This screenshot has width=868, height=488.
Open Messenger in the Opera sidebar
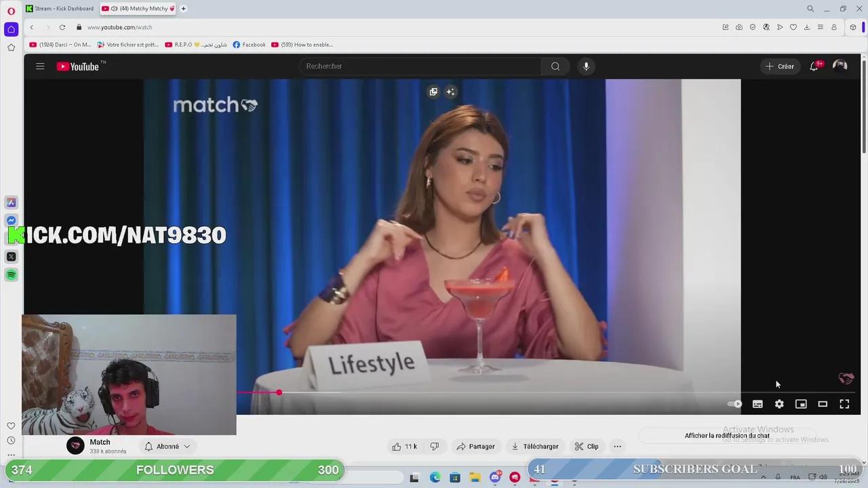[11, 220]
